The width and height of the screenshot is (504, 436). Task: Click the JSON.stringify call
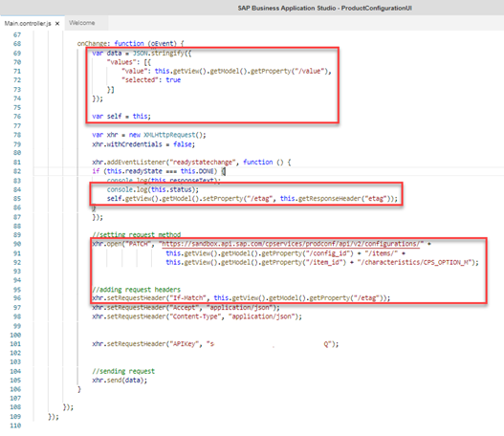click(159, 54)
